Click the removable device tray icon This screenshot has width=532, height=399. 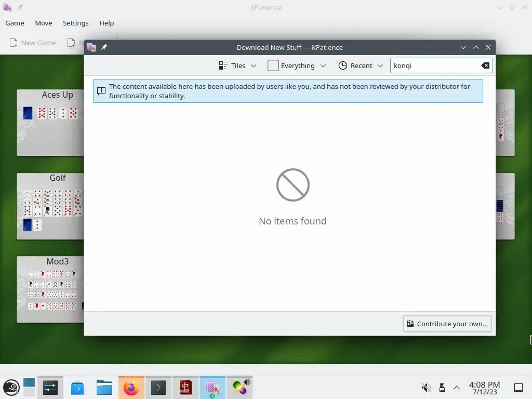pyautogui.click(x=442, y=388)
